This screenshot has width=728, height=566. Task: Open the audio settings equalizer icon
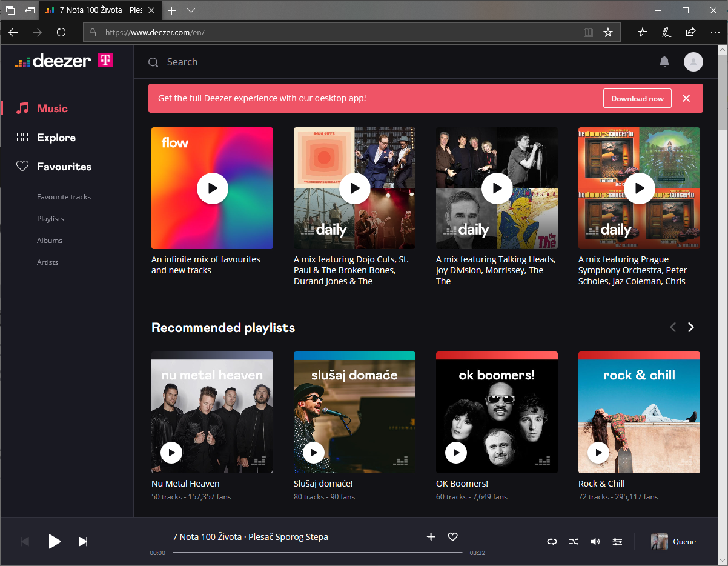tap(617, 542)
